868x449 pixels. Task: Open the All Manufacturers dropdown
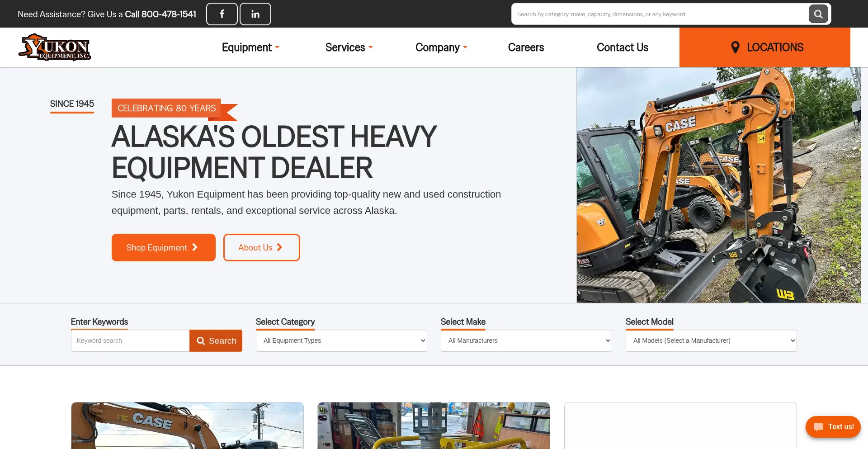click(x=526, y=340)
